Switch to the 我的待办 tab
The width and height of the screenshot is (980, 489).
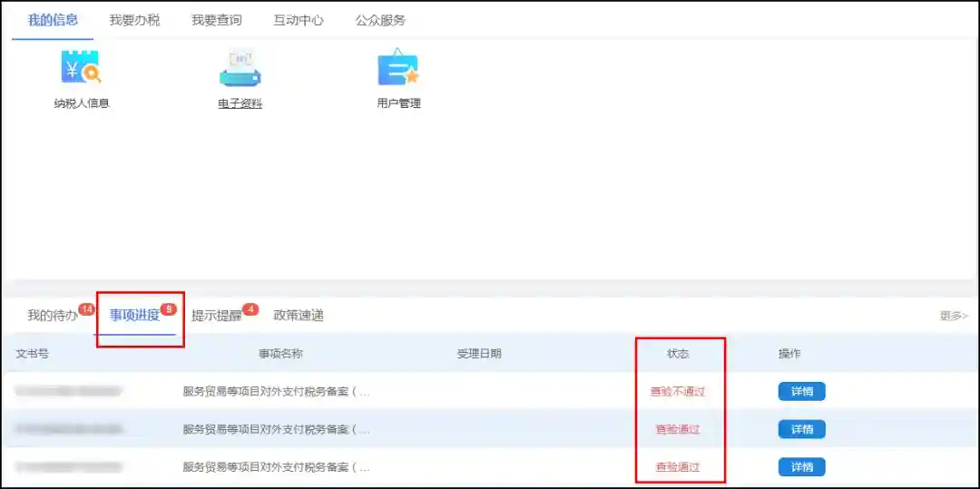tap(53, 316)
